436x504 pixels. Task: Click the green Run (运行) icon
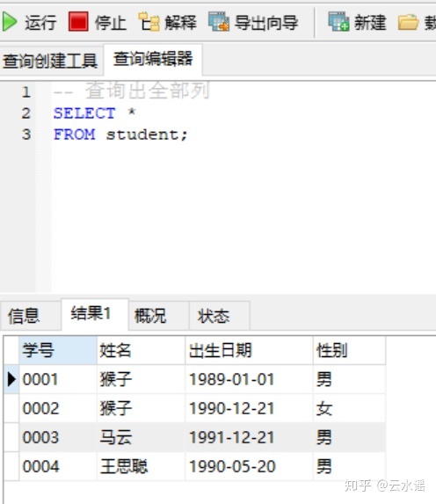pyautogui.click(x=10, y=22)
